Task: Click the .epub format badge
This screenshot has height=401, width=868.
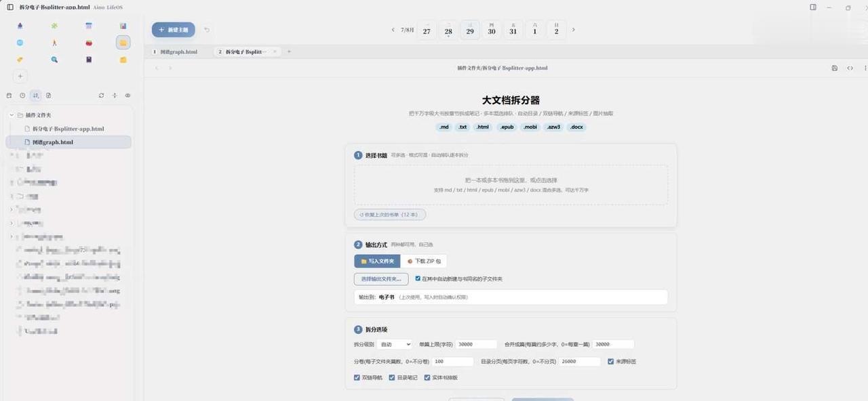Action: (507, 127)
